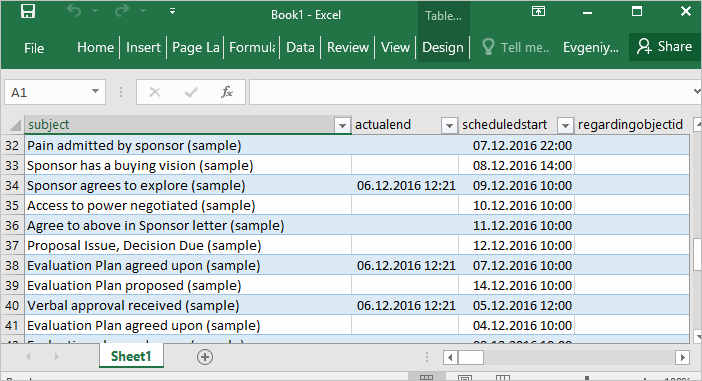702x381 pixels.
Task: Select cell 'Sponsor has a buying vision (sample)'
Action: pos(188,166)
